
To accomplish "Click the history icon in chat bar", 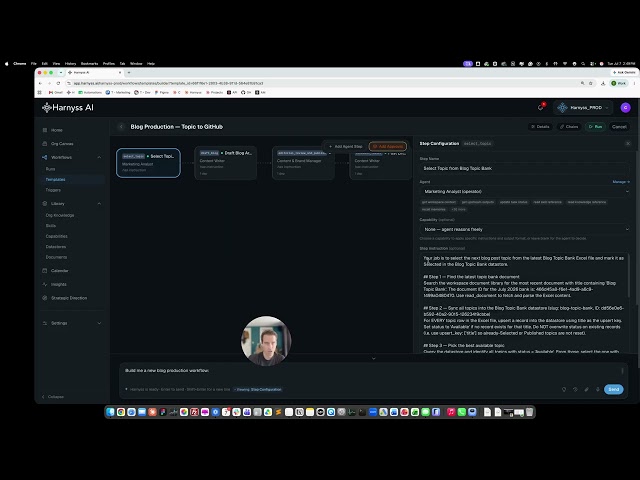I will pos(575,389).
